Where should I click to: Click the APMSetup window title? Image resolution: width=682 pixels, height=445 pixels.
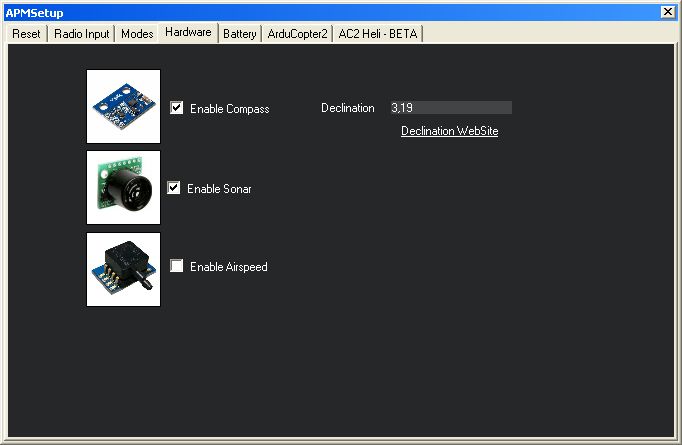coord(34,13)
